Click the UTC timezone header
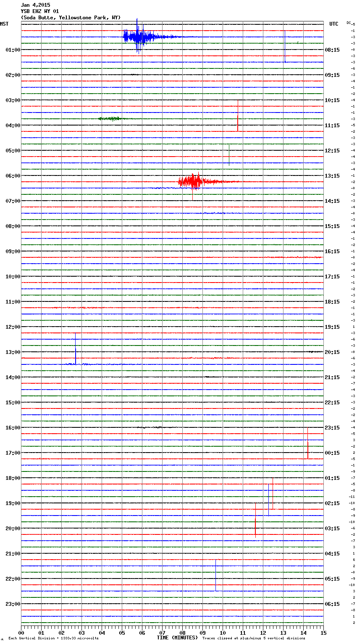 point(333,24)
